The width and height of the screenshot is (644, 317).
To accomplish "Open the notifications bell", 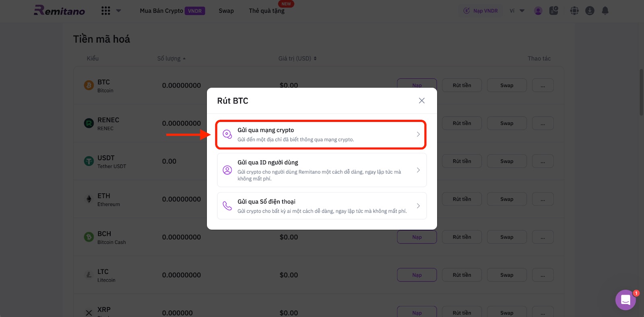I will [605, 11].
